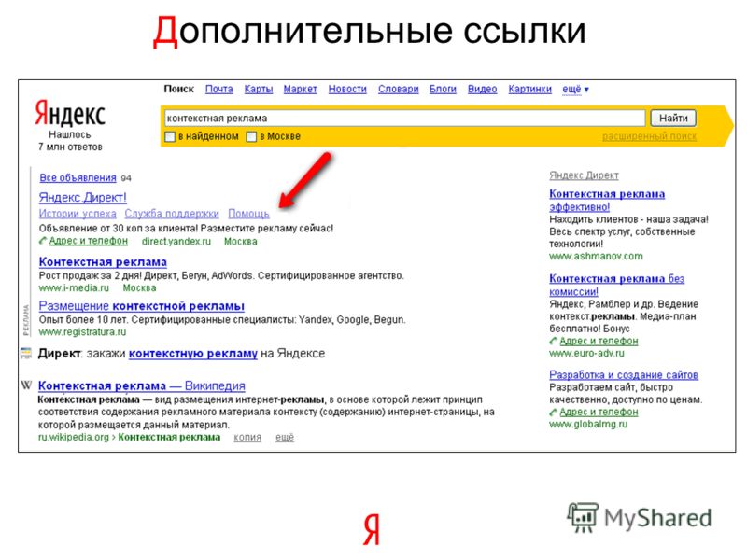Click phone icon above www.globalmg.ru

click(x=553, y=413)
